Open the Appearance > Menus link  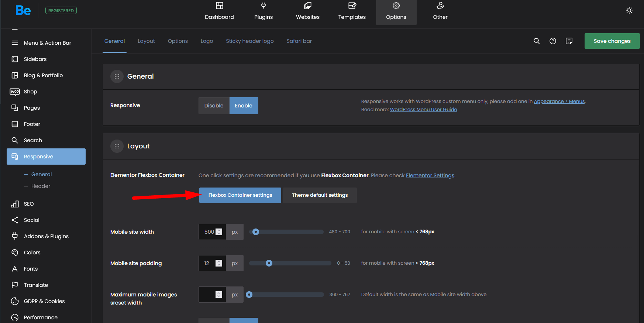[559, 102]
